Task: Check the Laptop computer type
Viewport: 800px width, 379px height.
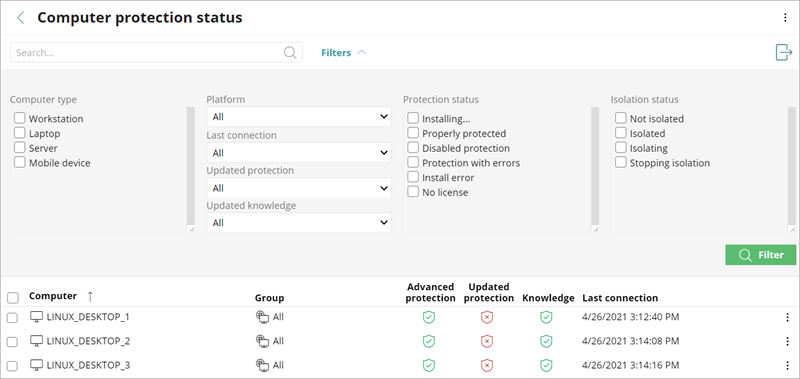Action: pyautogui.click(x=19, y=133)
